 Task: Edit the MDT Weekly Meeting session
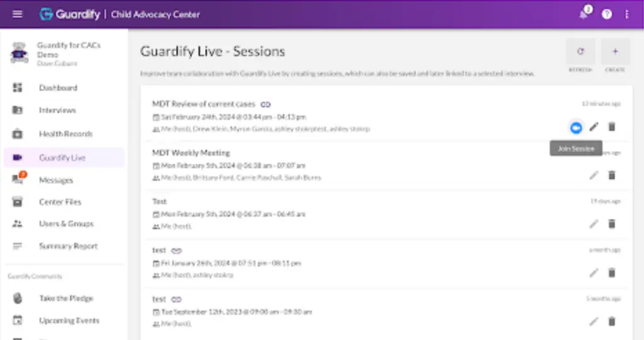[594, 176]
